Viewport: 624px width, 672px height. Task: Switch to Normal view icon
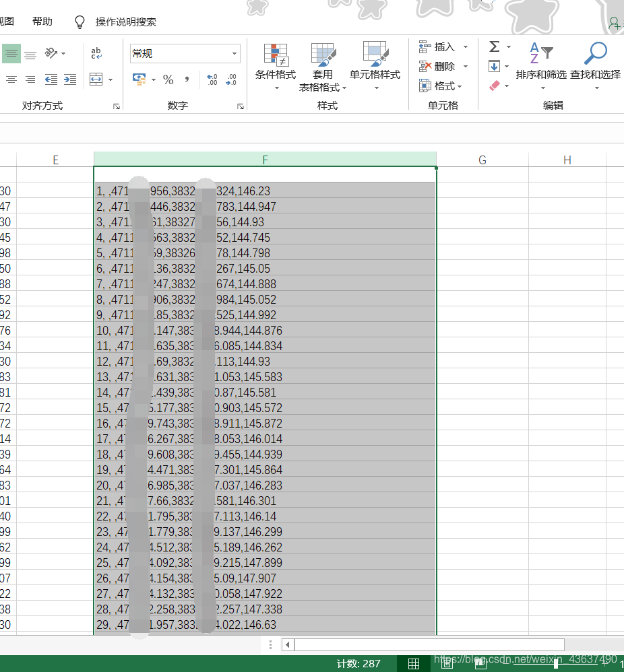pyautogui.click(x=414, y=663)
